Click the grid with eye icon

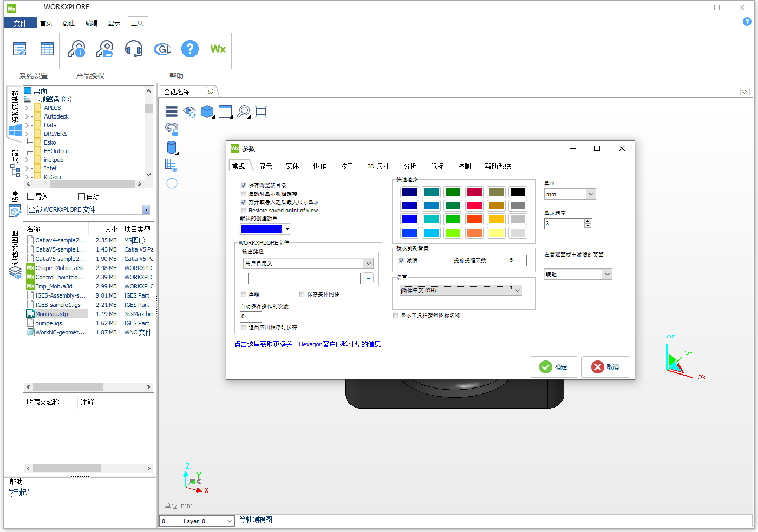click(x=171, y=165)
